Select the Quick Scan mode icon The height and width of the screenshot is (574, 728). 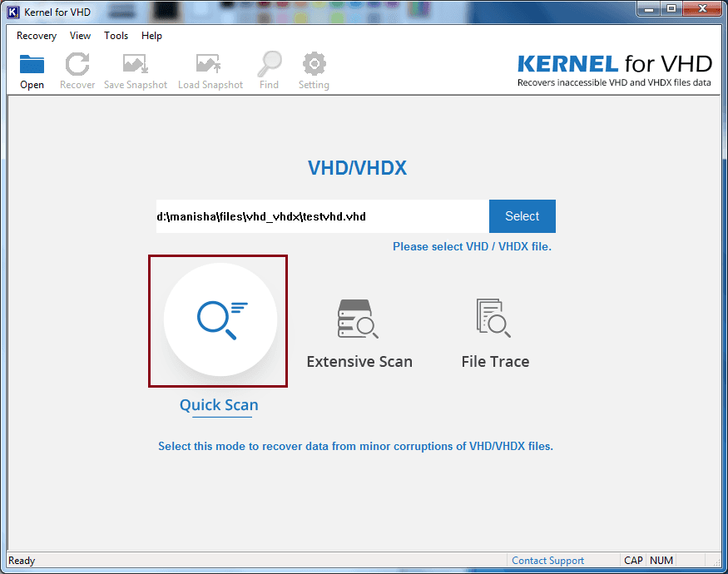click(220, 319)
